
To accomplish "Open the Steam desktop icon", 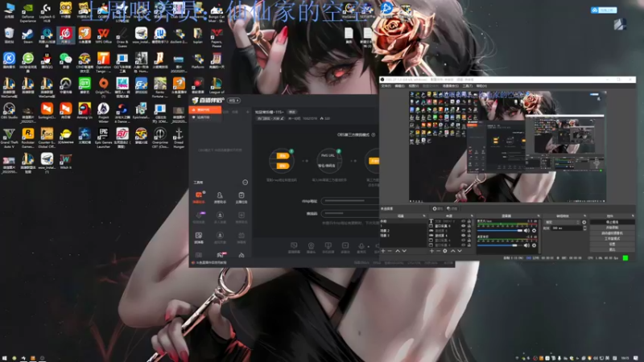I will click(27, 36).
